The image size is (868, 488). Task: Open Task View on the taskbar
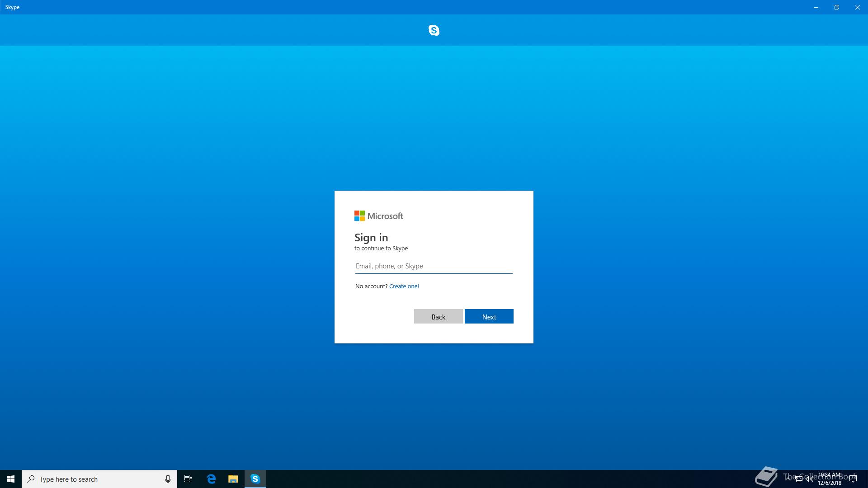[x=188, y=479]
